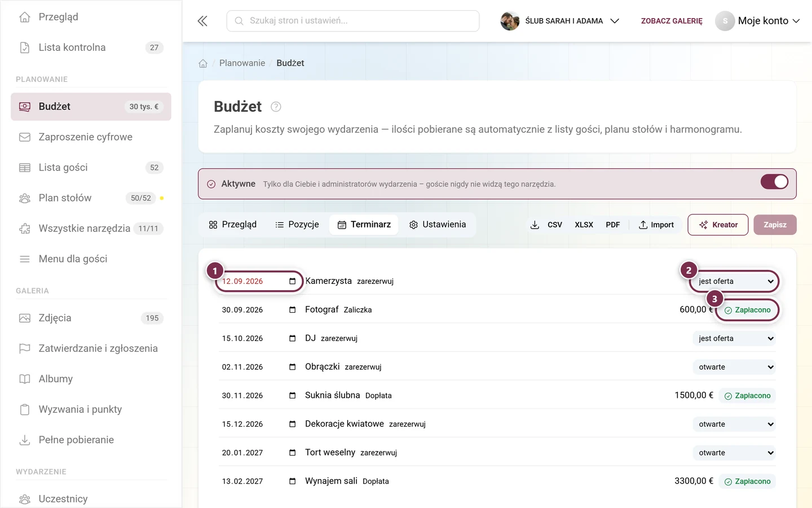Open Lista kontrolna in sidebar
Viewport: 812px width, 508px height.
click(x=91, y=47)
